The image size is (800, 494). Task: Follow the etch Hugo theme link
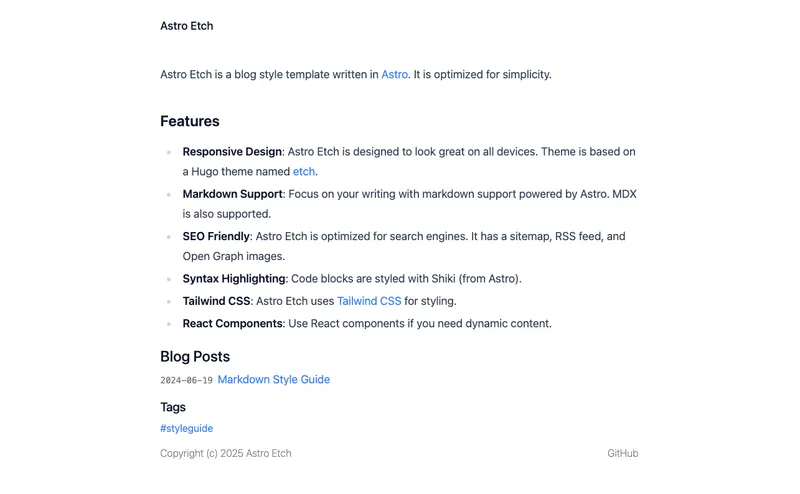pyautogui.click(x=303, y=172)
